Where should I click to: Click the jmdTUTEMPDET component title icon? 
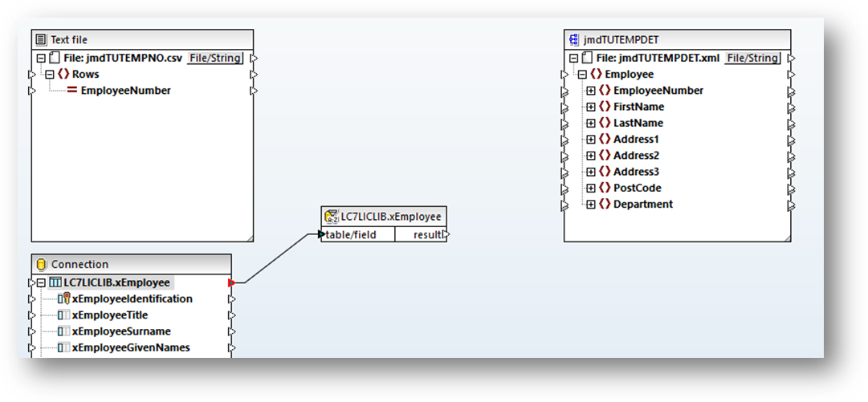pyautogui.click(x=574, y=40)
